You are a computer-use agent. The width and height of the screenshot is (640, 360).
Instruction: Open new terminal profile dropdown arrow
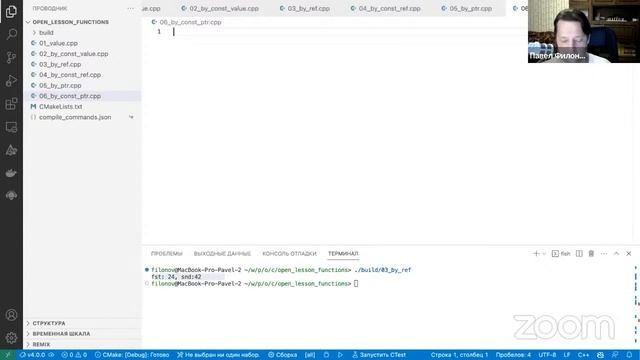click(x=544, y=254)
